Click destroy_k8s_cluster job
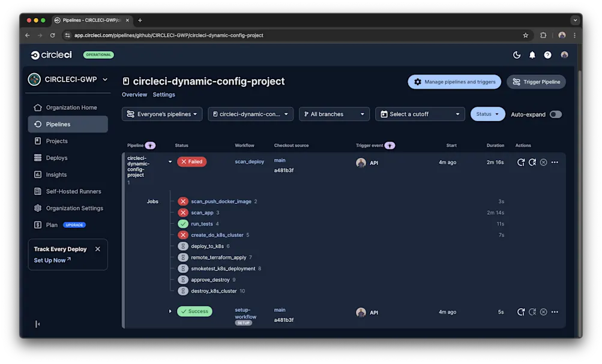Viewport: 602px width, 364px height. click(214, 291)
